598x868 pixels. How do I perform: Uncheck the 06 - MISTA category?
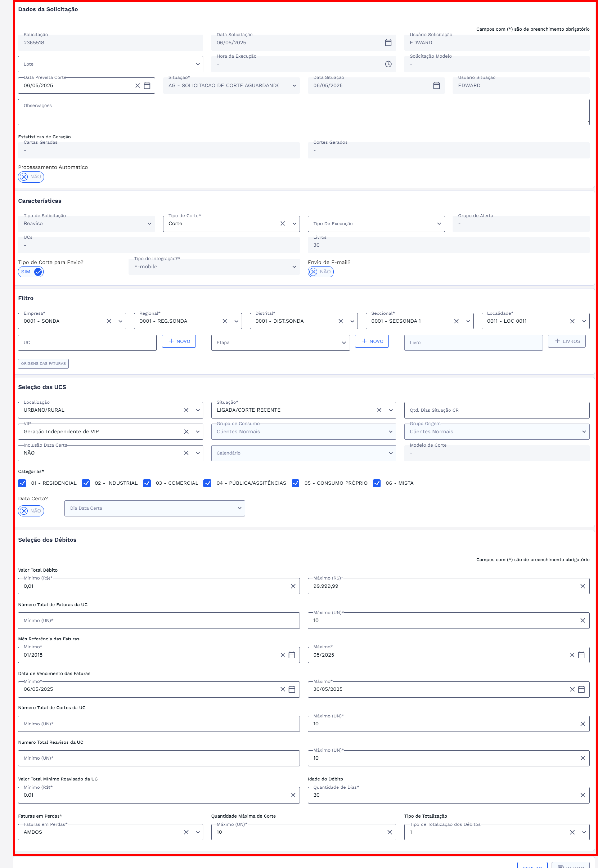377,483
